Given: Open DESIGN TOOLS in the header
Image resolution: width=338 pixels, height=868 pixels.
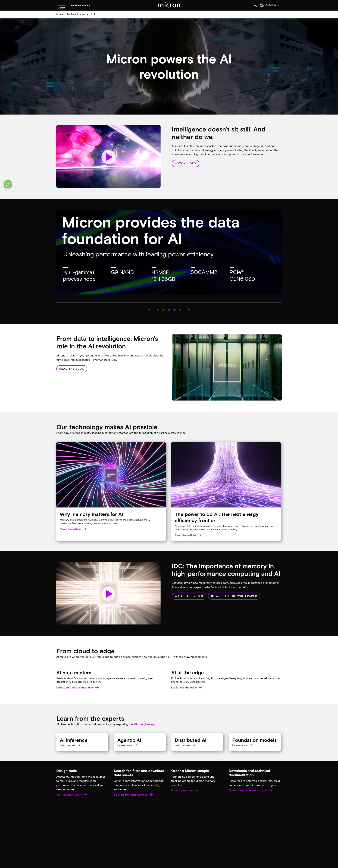Looking at the screenshot, I should click(x=80, y=5).
